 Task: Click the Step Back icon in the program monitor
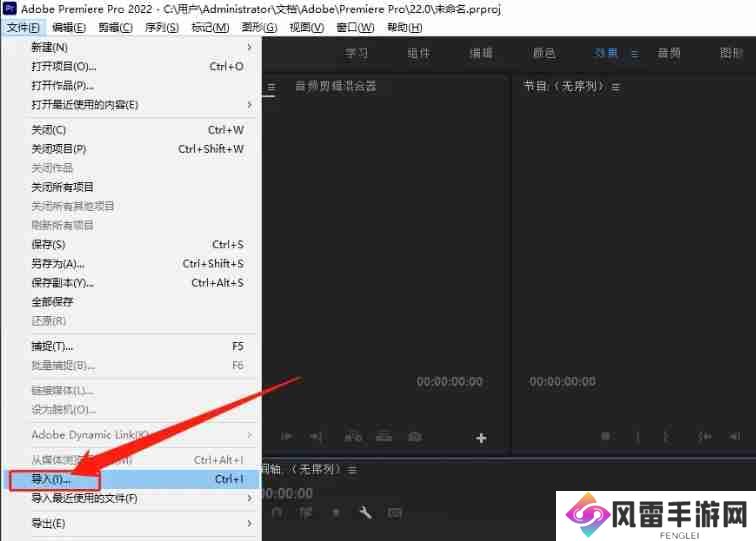735,436
